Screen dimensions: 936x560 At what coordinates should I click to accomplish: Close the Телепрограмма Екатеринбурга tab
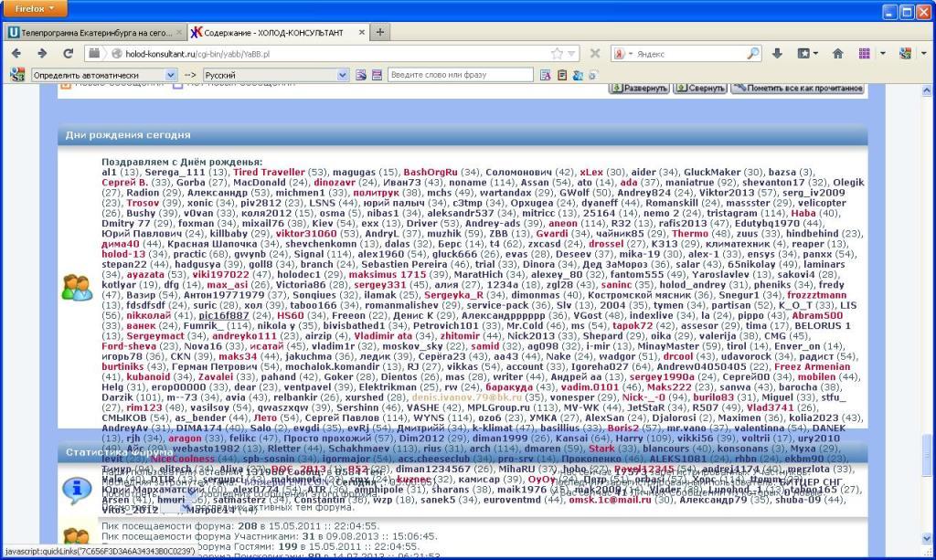(178, 32)
